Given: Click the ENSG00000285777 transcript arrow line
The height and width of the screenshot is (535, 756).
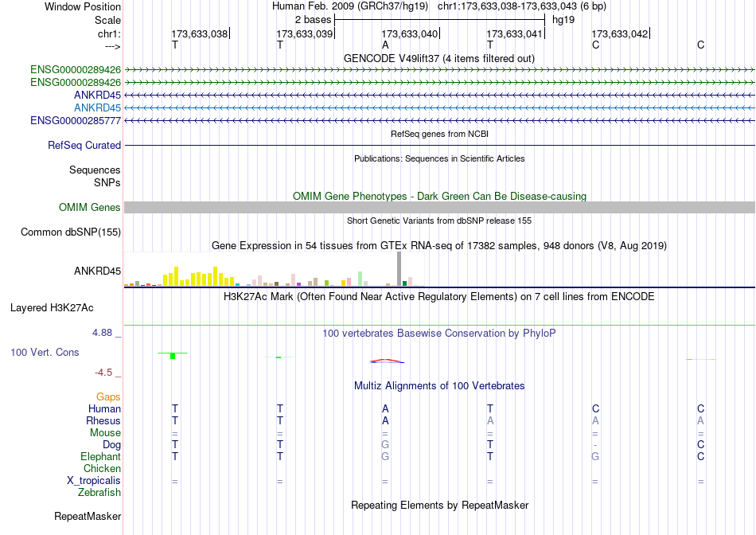Looking at the screenshot, I should (x=439, y=120).
